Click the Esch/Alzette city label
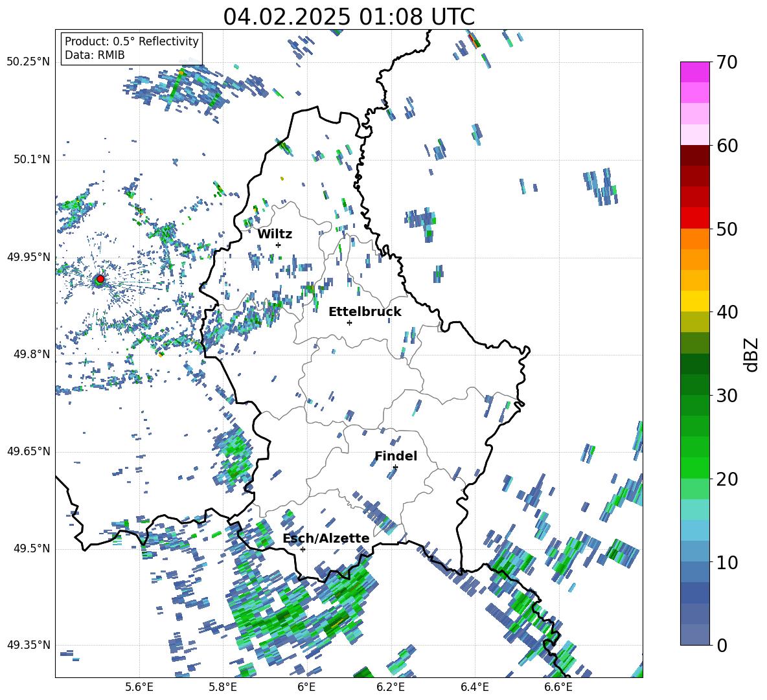The width and height of the screenshot is (767, 700). tap(326, 539)
